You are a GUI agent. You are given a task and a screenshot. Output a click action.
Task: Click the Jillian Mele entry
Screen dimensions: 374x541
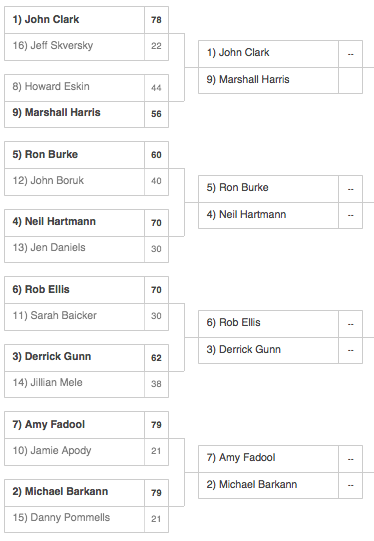point(86,384)
